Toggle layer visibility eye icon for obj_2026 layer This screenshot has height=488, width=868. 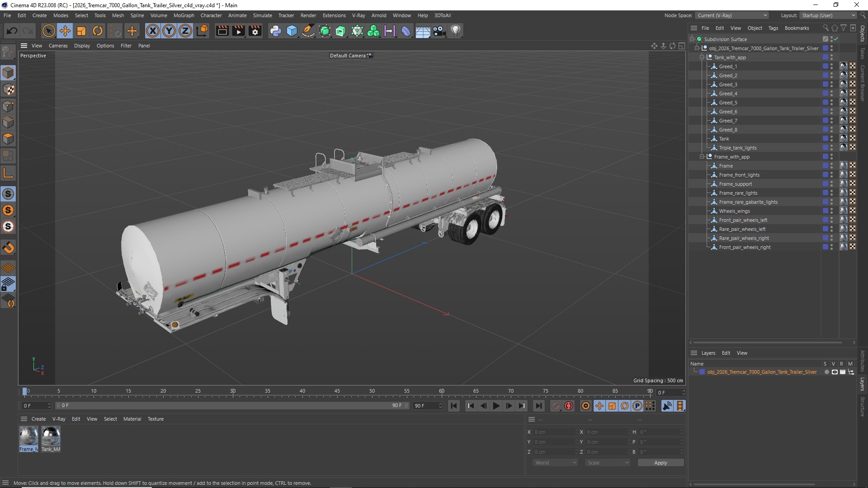point(835,372)
